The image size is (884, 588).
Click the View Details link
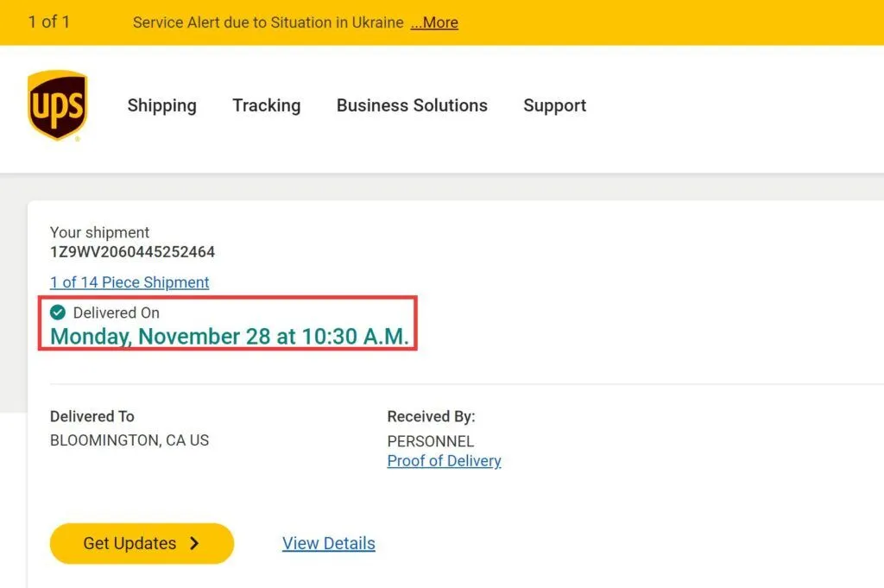pyautogui.click(x=328, y=543)
